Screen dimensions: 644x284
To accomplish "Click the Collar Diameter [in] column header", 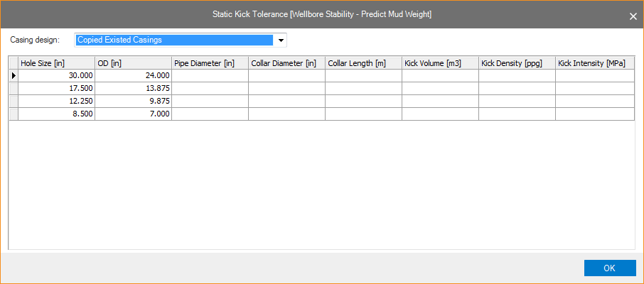I will click(x=286, y=63).
